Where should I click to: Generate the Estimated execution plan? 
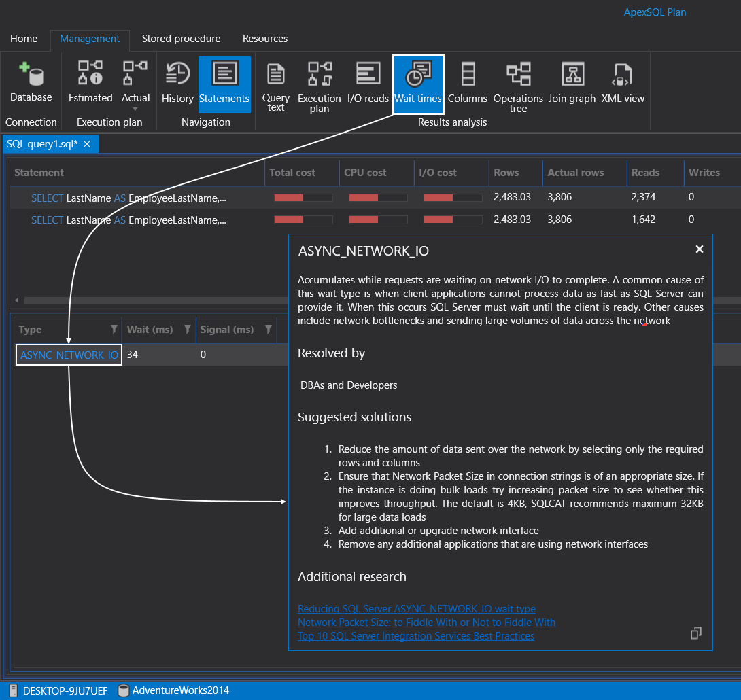90,83
